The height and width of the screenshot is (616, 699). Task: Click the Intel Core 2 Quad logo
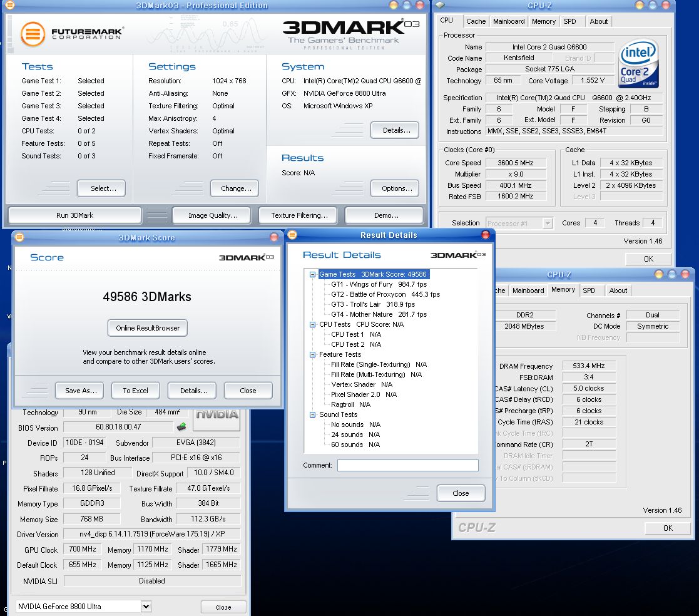639,63
